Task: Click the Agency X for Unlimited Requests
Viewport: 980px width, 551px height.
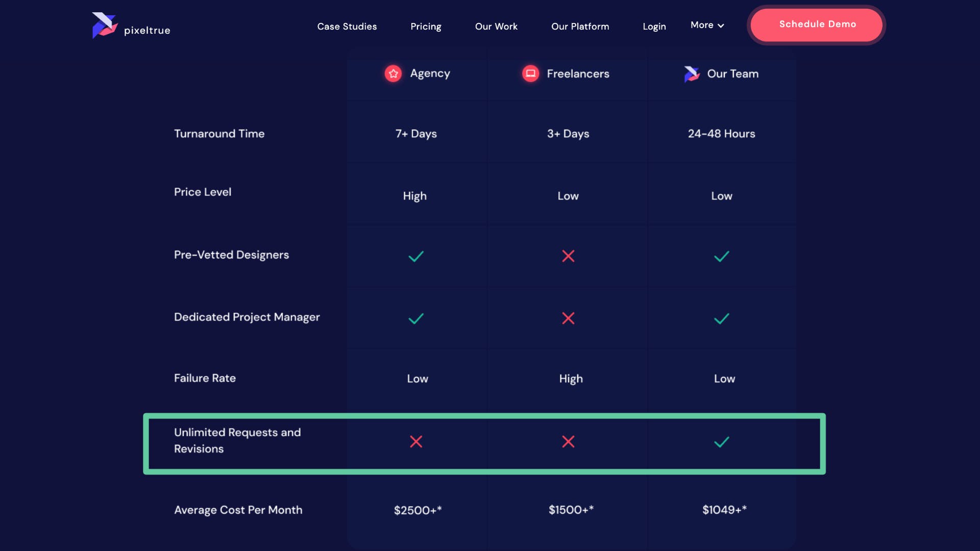Action: 416,442
